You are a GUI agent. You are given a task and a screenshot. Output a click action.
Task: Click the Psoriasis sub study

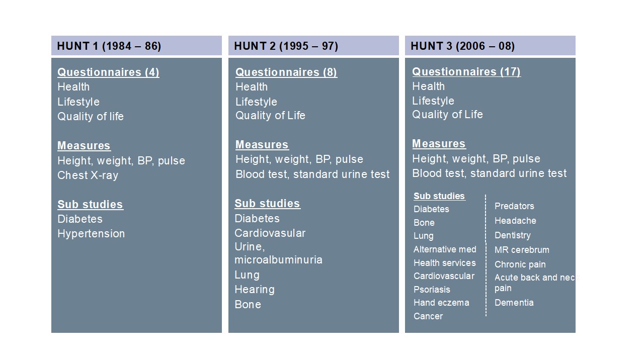pos(432,290)
